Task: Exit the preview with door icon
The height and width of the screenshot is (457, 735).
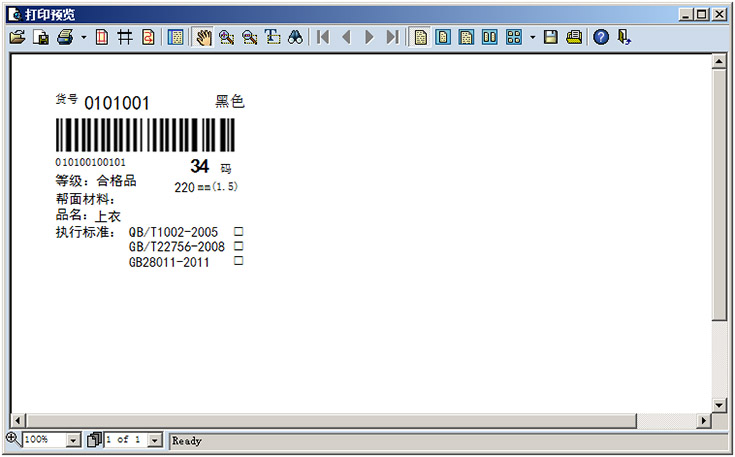Action: [624, 37]
